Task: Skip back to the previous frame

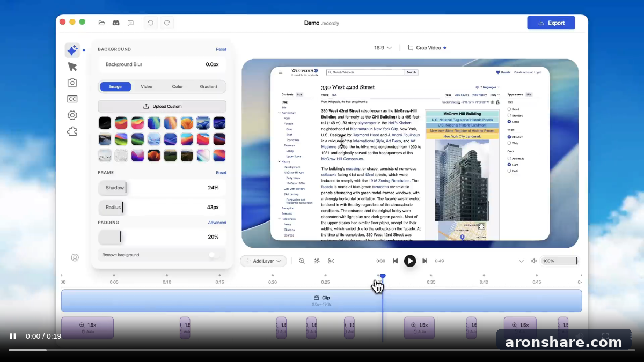Action: coord(396,261)
